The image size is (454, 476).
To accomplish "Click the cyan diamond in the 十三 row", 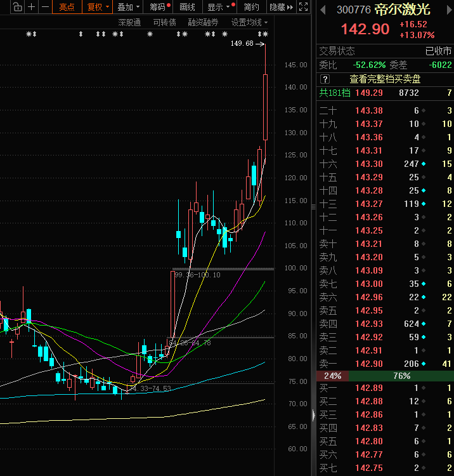I will pyautogui.click(x=424, y=204).
